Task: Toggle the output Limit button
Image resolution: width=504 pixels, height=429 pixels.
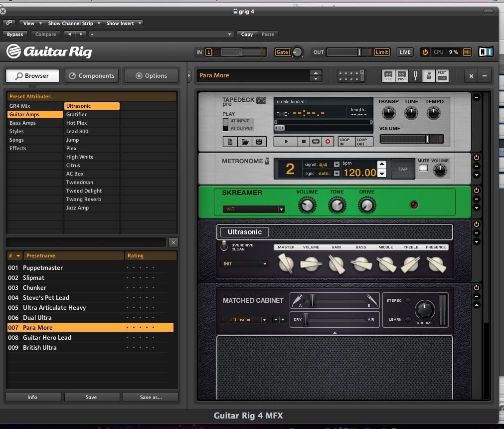Action: [381, 52]
